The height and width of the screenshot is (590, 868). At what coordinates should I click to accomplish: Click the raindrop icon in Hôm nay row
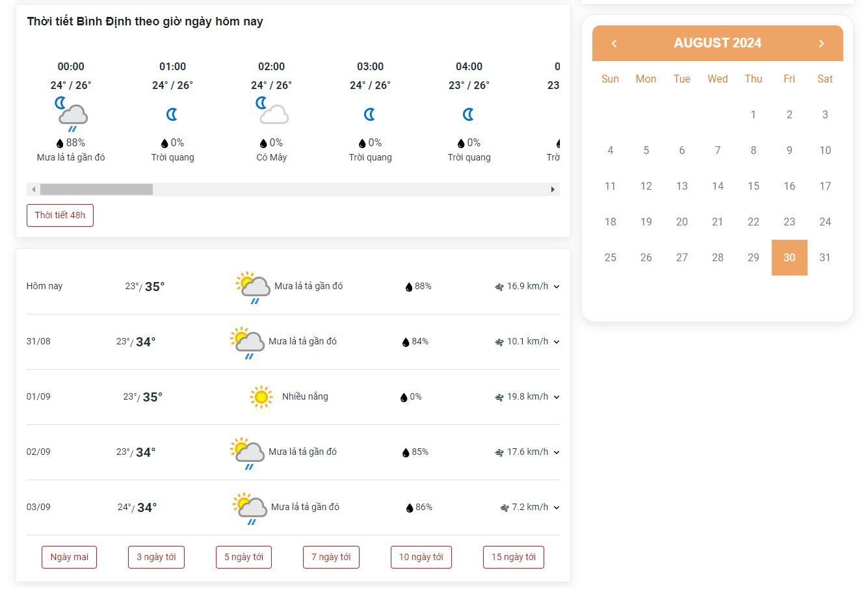[409, 287]
